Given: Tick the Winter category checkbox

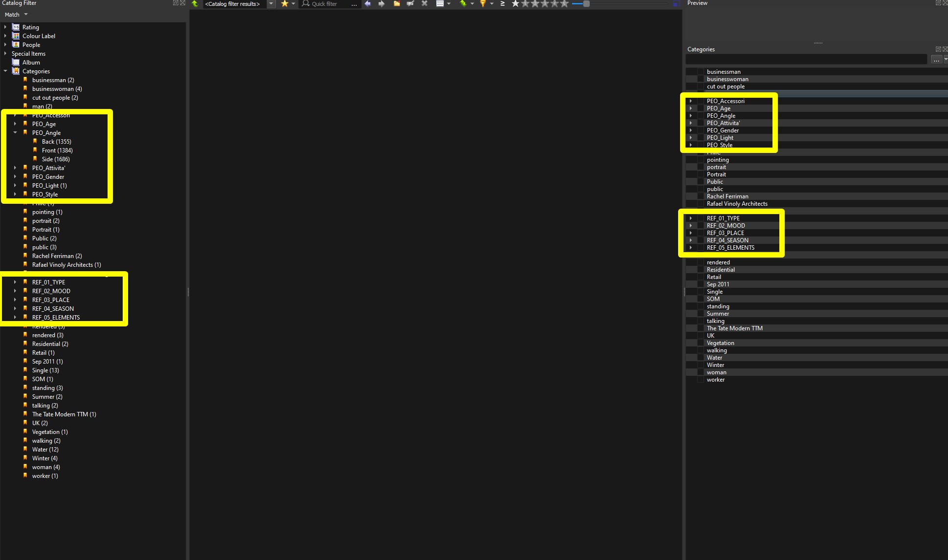Looking at the screenshot, I should point(701,365).
